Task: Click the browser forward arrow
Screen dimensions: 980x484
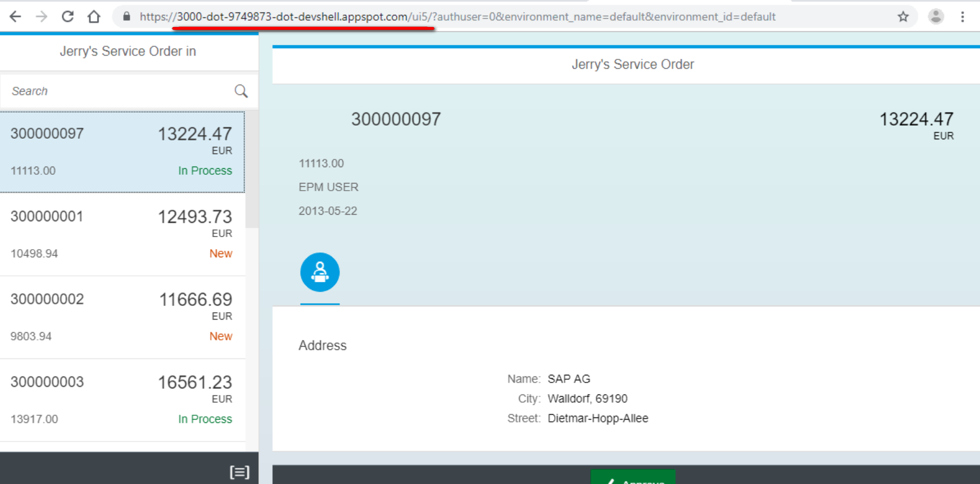Action: pyautogui.click(x=41, y=16)
